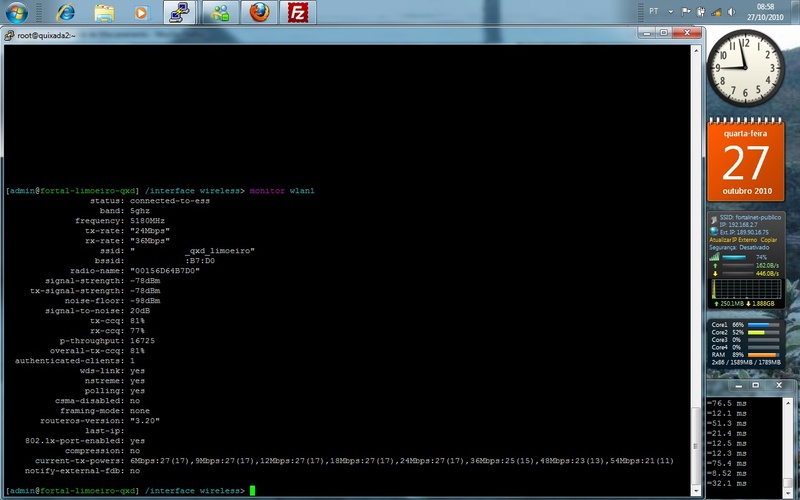Image resolution: width=800 pixels, height=500 pixels.
Task: Open Windows Media Player taskbar icon
Action: click(x=141, y=12)
